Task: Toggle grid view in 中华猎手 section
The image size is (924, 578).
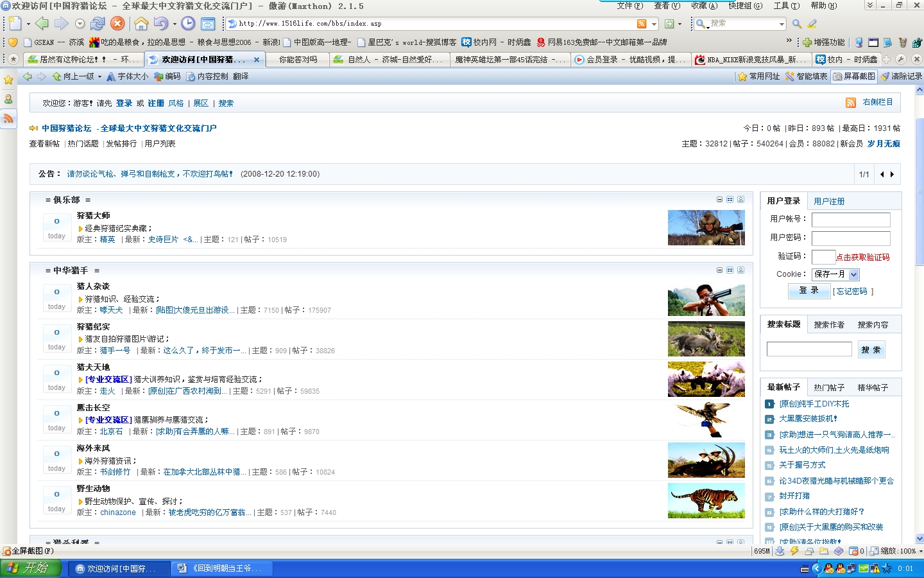Action: [x=730, y=270]
